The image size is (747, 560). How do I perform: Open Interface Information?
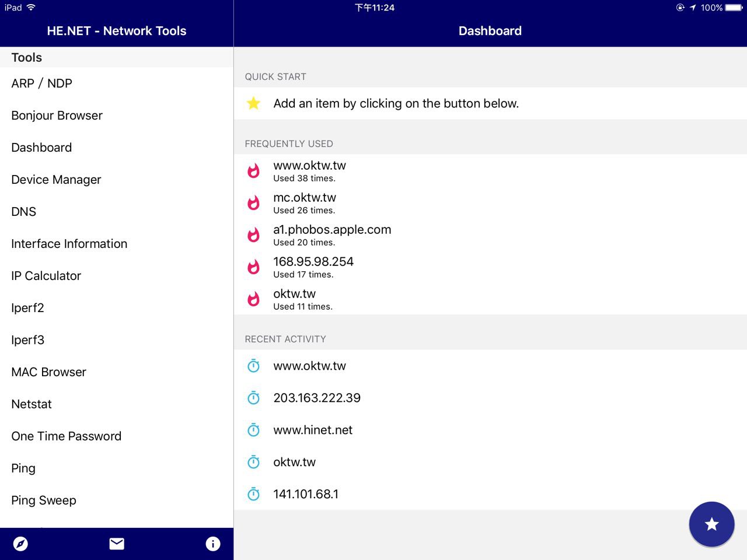[117, 244]
